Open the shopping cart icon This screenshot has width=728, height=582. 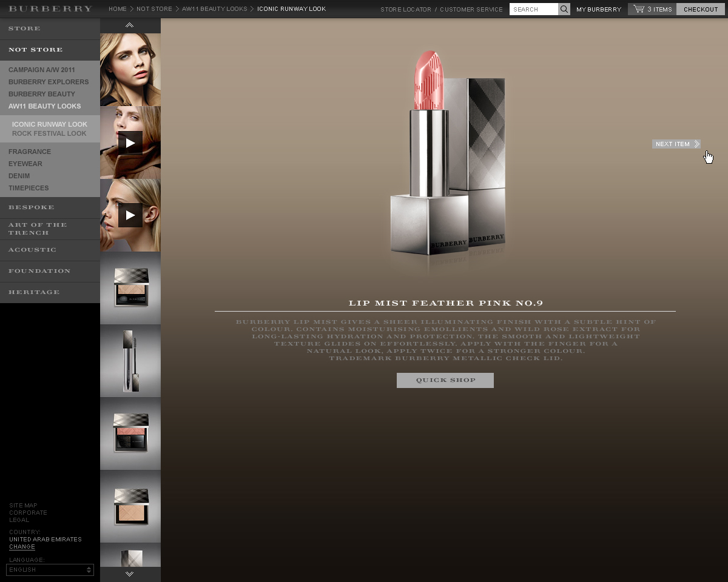[x=638, y=9]
